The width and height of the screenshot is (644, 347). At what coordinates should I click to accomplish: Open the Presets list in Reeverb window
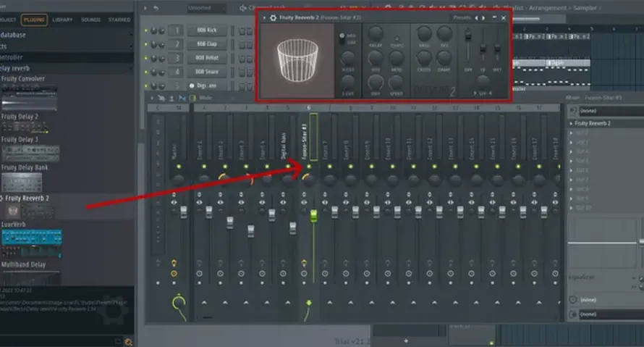[462, 17]
